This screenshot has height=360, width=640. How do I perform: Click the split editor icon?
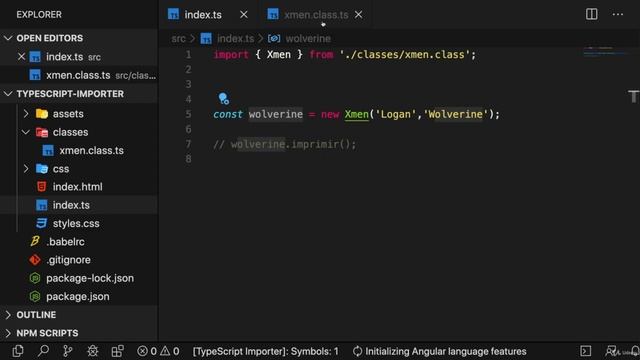pos(591,14)
